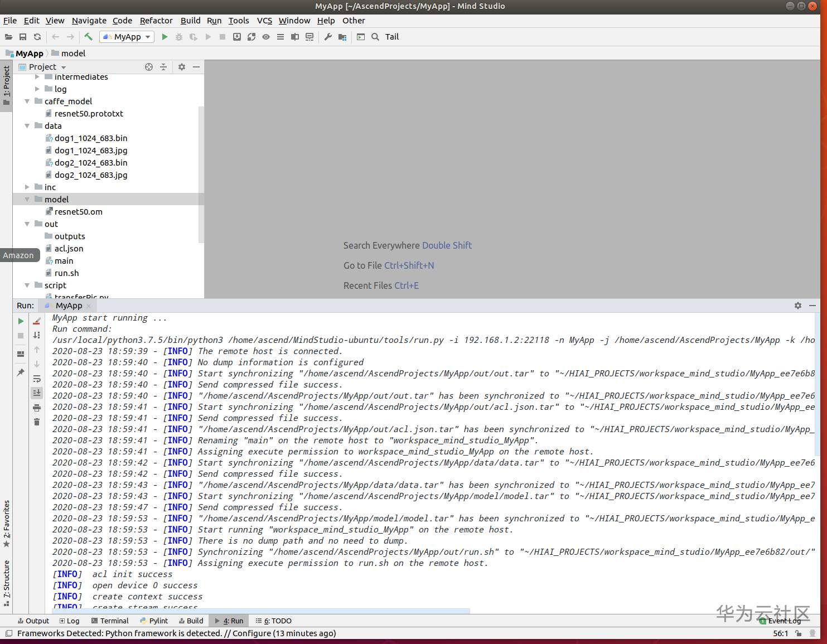Switch to the Terminal tool window tab

[x=110, y=621]
